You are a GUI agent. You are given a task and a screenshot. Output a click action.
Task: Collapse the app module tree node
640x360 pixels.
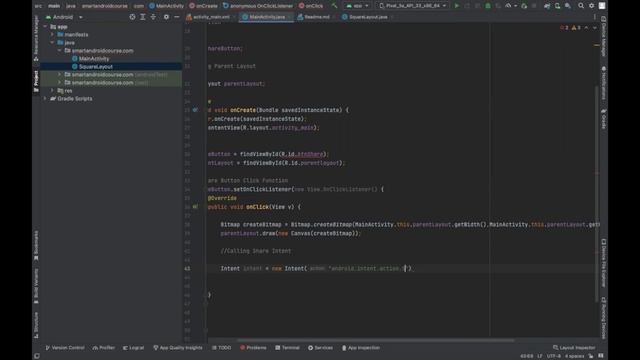(45, 27)
